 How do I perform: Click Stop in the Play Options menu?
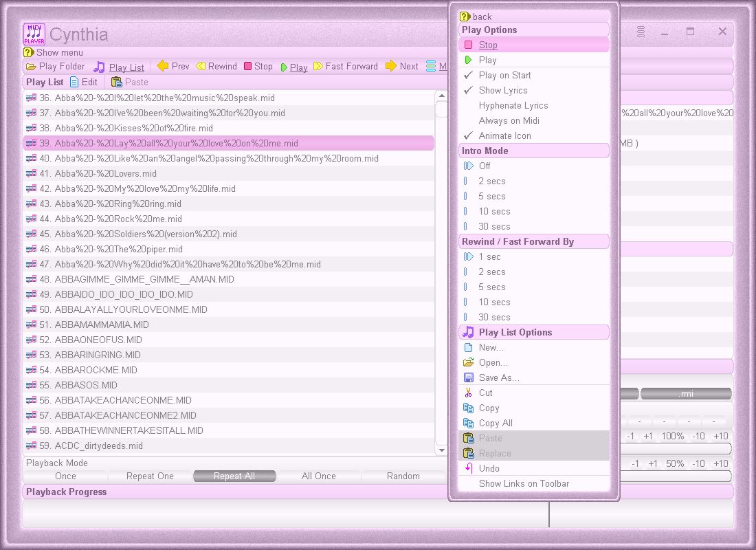[534, 45]
